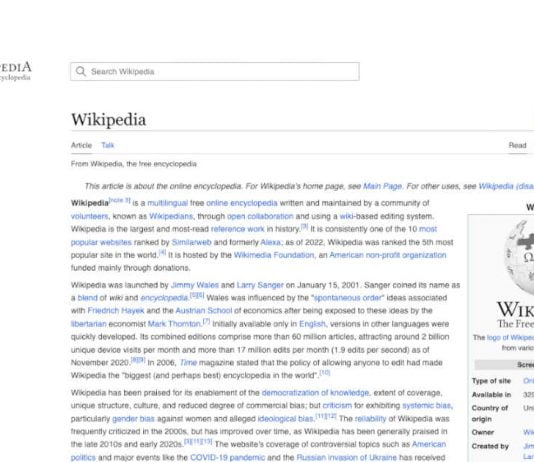The width and height of the screenshot is (534, 462).
Task: Open the COVID-19 pandemic link
Action: click(x=227, y=458)
